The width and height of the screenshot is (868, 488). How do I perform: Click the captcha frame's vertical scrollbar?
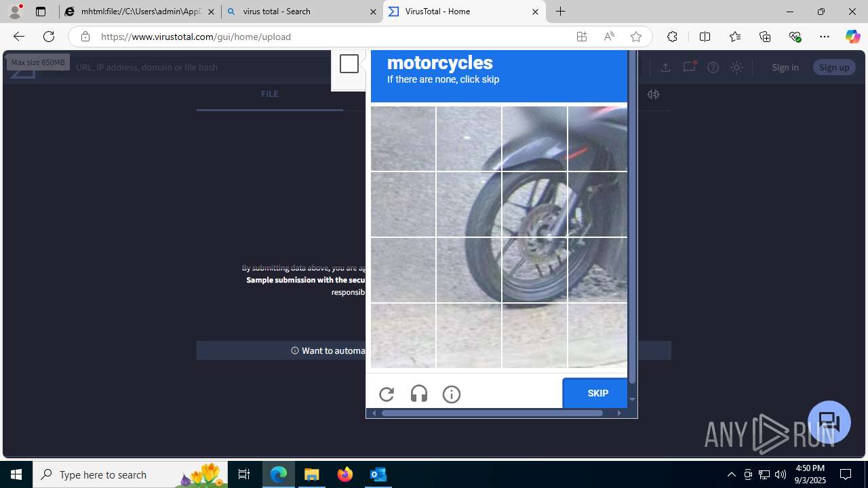tap(632, 217)
